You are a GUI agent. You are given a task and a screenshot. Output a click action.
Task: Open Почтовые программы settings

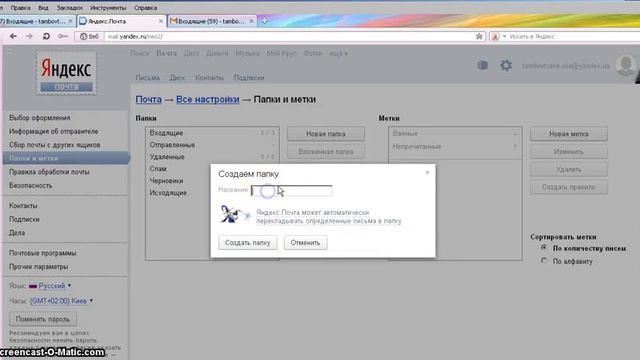click(42, 253)
